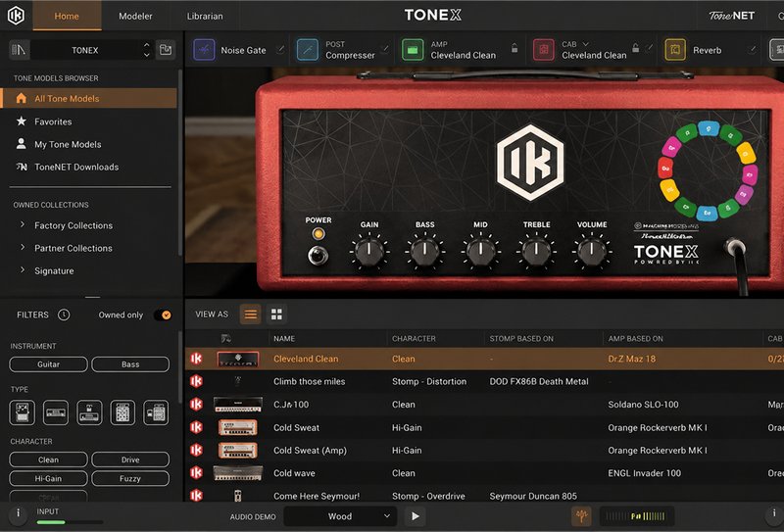Click the IK icon beside Cold wave
The width and height of the screenshot is (784, 532).
click(x=197, y=472)
